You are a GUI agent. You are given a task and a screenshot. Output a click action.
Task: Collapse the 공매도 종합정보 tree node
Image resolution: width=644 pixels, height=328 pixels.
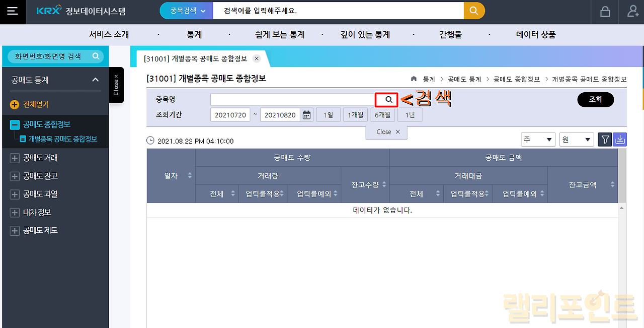pos(15,124)
